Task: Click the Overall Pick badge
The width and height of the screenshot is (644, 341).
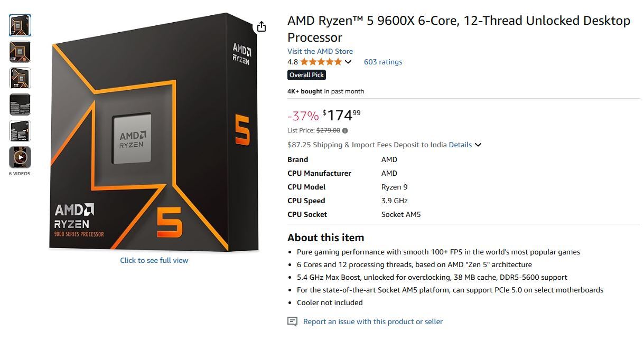Action: tap(306, 75)
